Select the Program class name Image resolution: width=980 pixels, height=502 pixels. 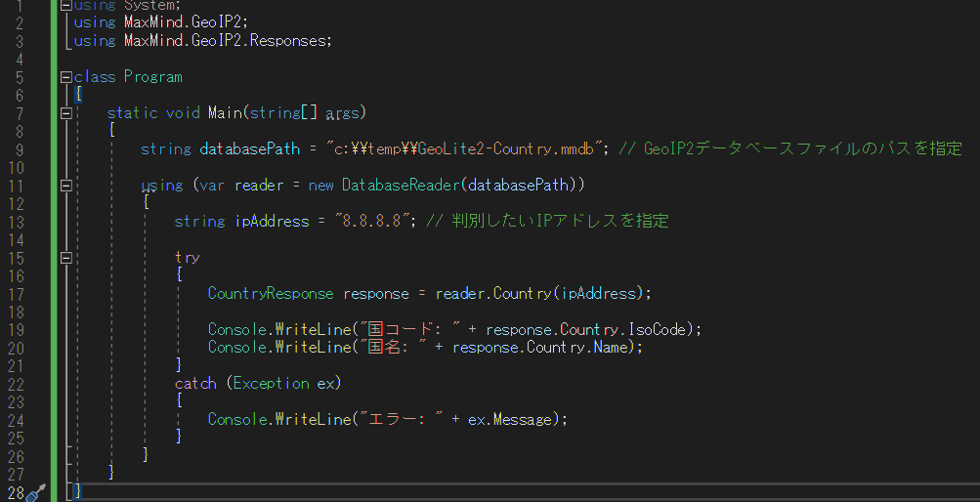(153, 77)
